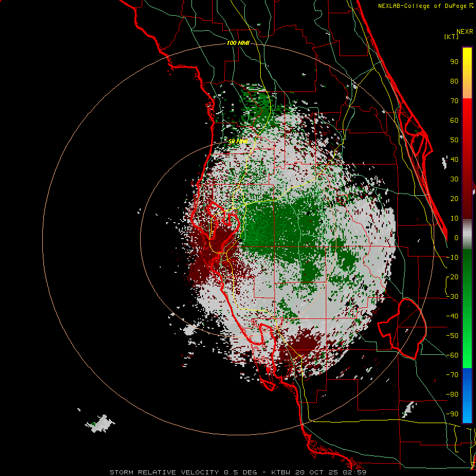Viewport: 476px width, 476px height.
Task: Click the positive 20 value on velocity scale
Action: coord(454,199)
